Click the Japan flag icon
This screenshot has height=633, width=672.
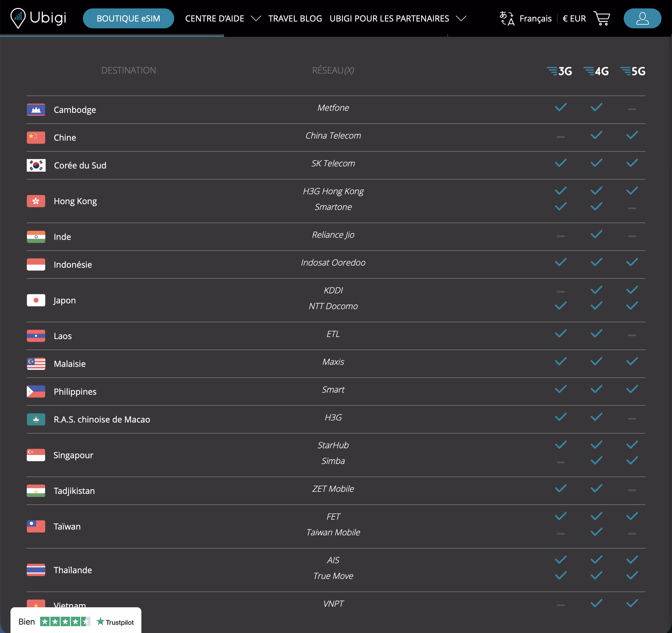[36, 300]
